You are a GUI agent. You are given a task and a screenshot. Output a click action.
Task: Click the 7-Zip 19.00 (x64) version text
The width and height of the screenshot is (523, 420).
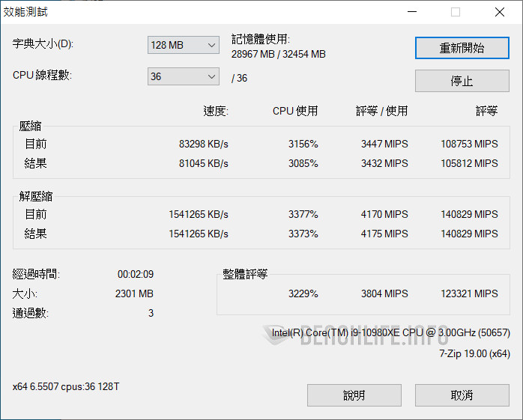[474, 353]
